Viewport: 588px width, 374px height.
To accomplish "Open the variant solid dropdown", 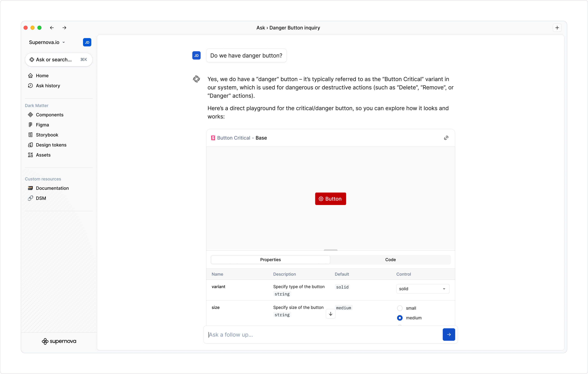I will [x=422, y=289].
